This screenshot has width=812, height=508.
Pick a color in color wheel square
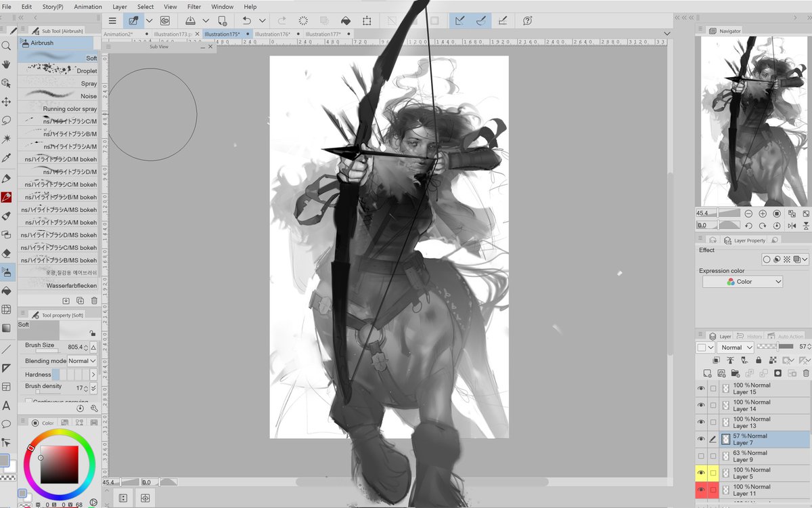click(x=59, y=465)
